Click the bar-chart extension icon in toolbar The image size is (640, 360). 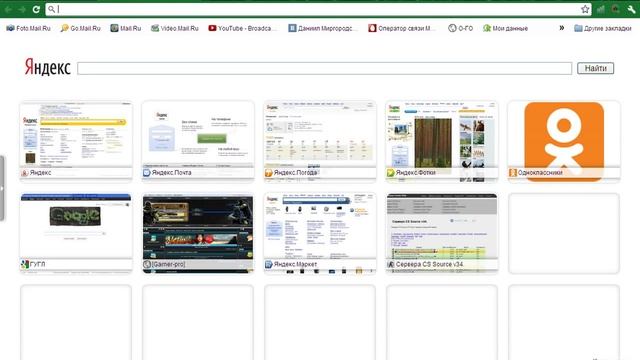pos(601,9)
